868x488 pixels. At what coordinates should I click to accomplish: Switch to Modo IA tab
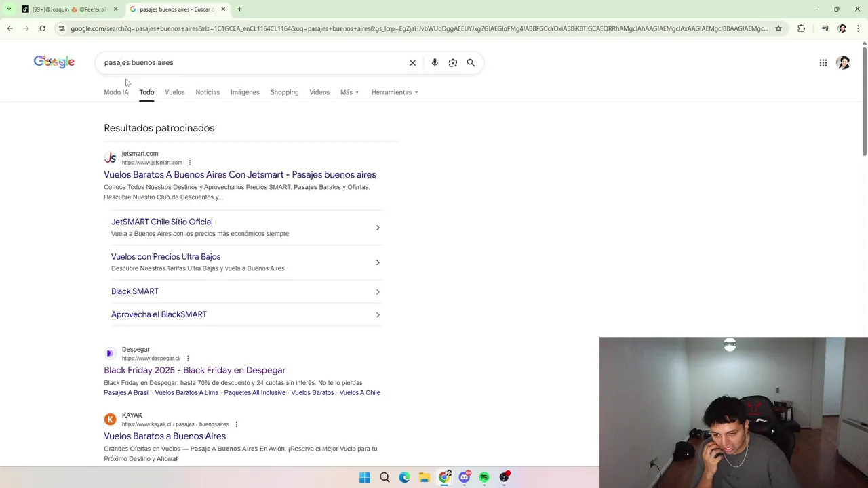point(116,92)
